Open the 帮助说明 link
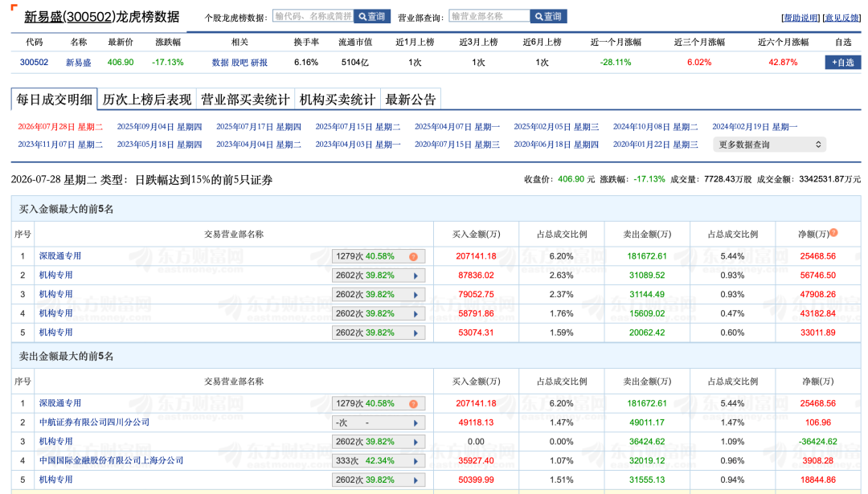This screenshot has height=494, width=868. (800, 18)
